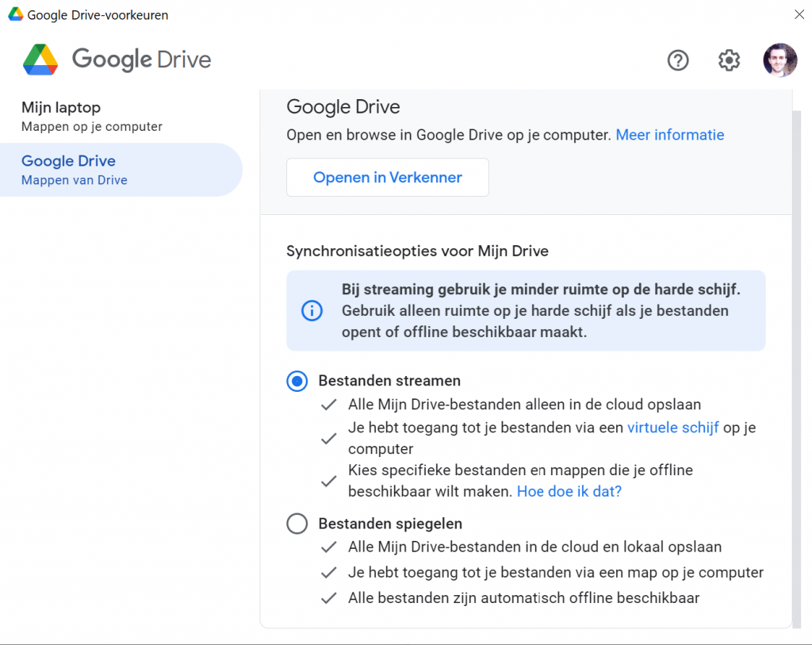Click the Google Drive logo in header

click(x=117, y=59)
